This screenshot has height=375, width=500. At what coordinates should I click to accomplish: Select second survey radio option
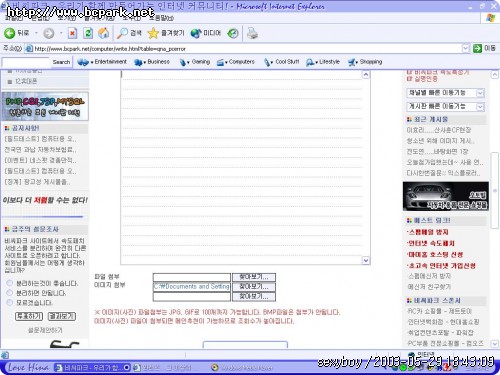pos(10,293)
